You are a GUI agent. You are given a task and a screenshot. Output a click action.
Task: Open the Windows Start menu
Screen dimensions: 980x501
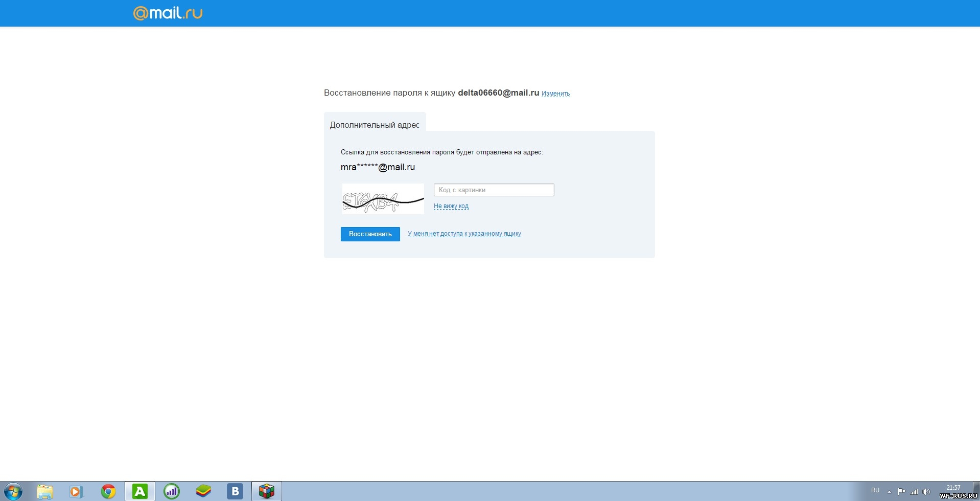(13, 491)
